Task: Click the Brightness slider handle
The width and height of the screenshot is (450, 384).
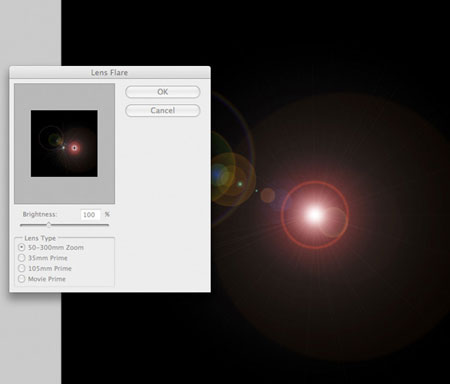Action: [x=49, y=225]
